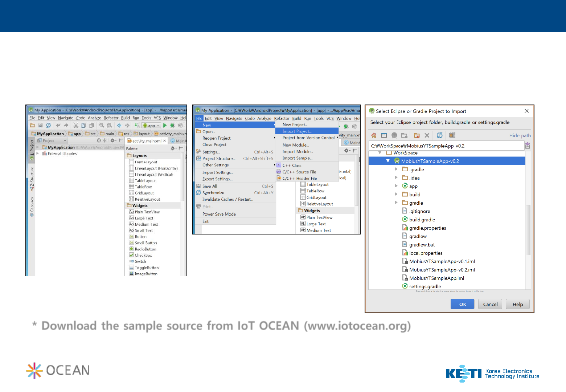The image size is (566, 392).
Task: Open the File menu in the middle window
Action: tap(199, 118)
